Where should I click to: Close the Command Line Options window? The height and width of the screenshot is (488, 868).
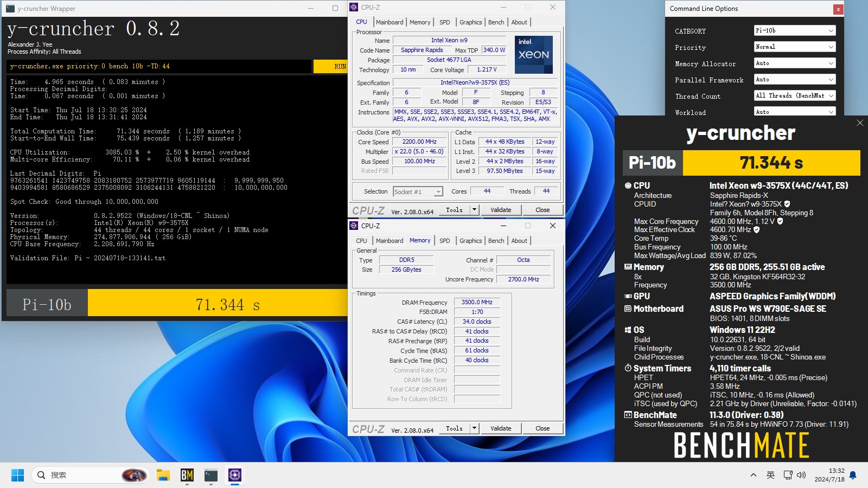pos(838,9)
